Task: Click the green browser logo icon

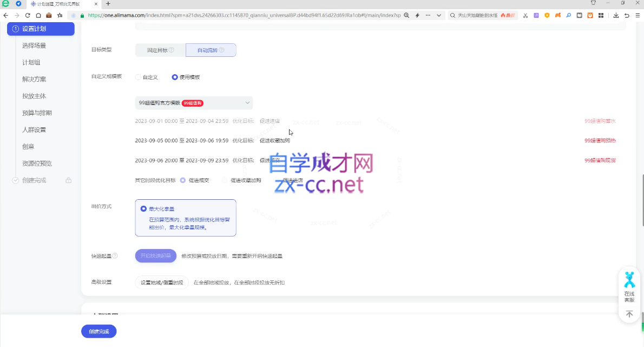Action: pos(6,4)
